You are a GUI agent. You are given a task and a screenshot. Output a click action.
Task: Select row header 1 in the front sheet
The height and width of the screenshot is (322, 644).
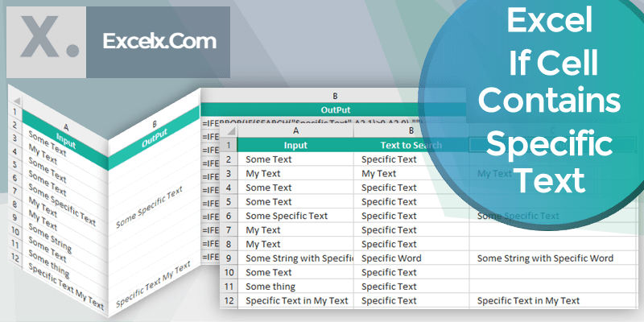(229, 145)
